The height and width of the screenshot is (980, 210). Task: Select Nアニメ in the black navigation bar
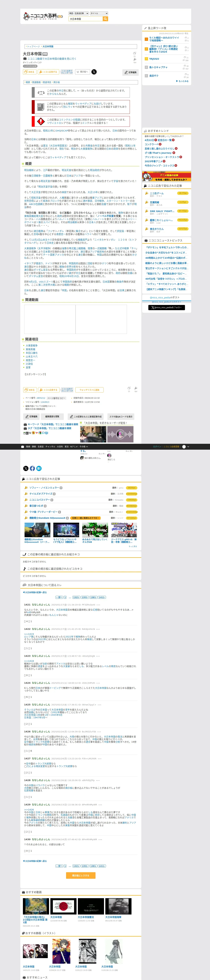pyautogui.click(x=74, y=447)
